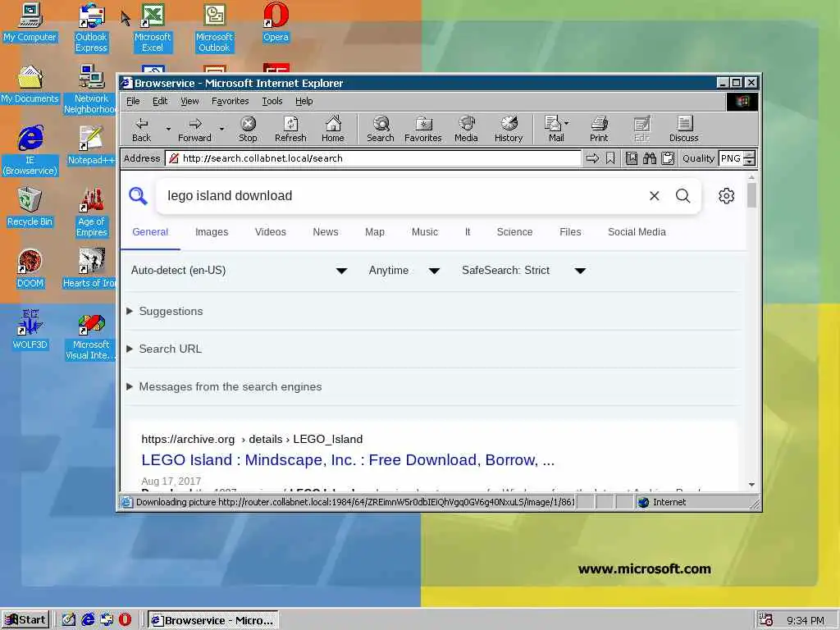Go back using the Back toolbar button
The width and height of the screenshot is (840, 630).
click(141, 130)
